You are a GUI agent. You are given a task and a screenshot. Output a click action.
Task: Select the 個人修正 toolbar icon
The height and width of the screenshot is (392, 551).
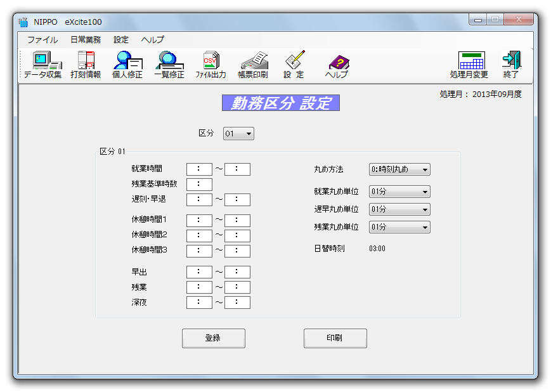click(127, 65)
